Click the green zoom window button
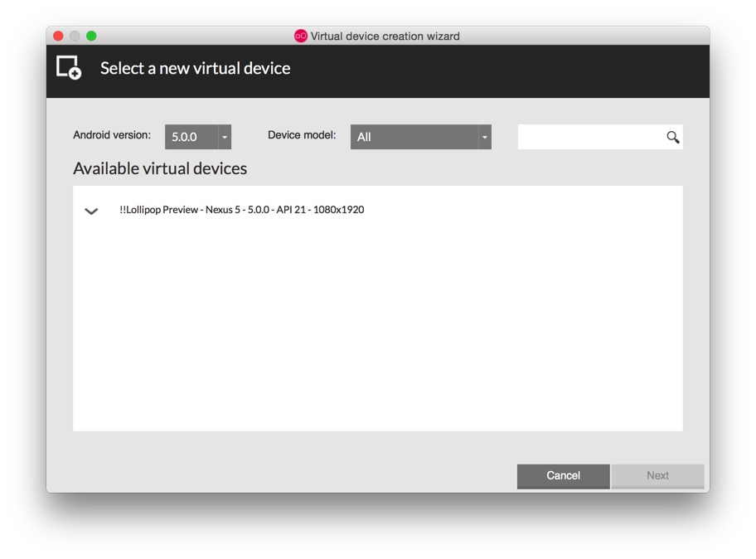 tap(91, 36)
